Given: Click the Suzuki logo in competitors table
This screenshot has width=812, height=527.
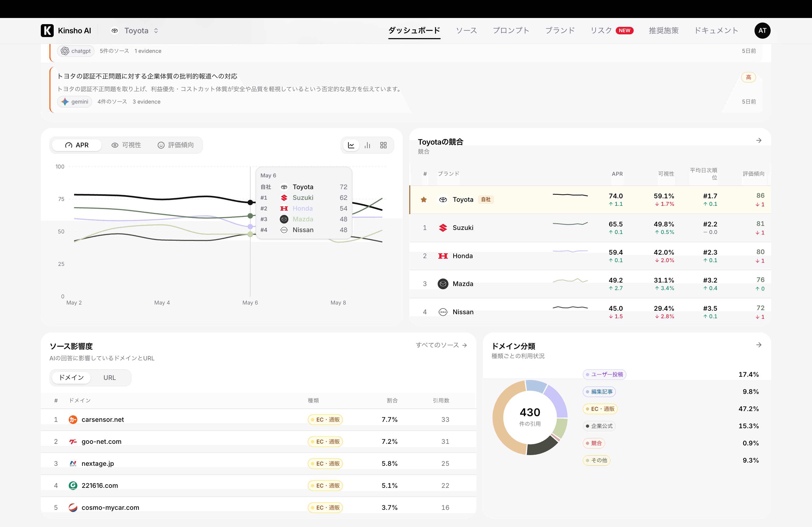Looking at the screenshot, I should click(x=443, y=228).
